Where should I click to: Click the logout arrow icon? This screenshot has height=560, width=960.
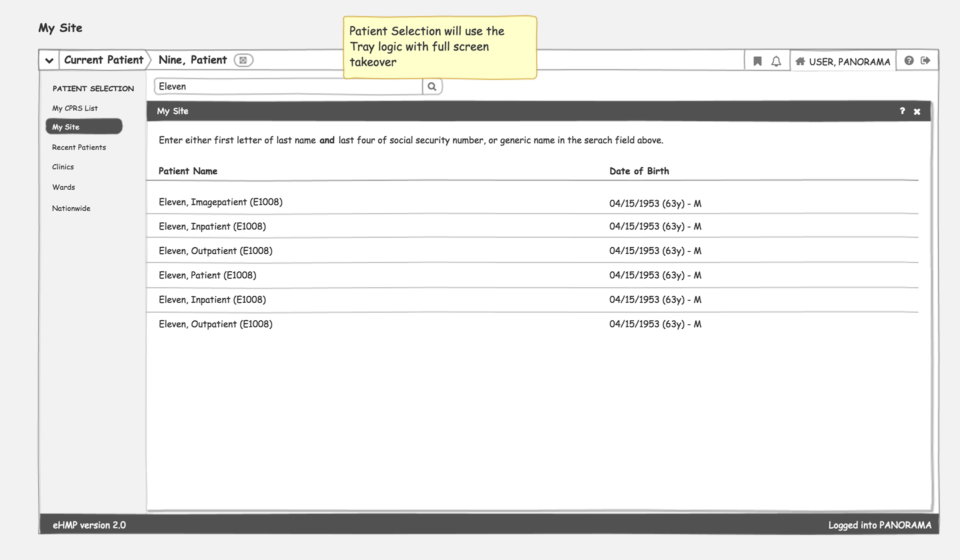pyautogui.click(x=925, y=60)
